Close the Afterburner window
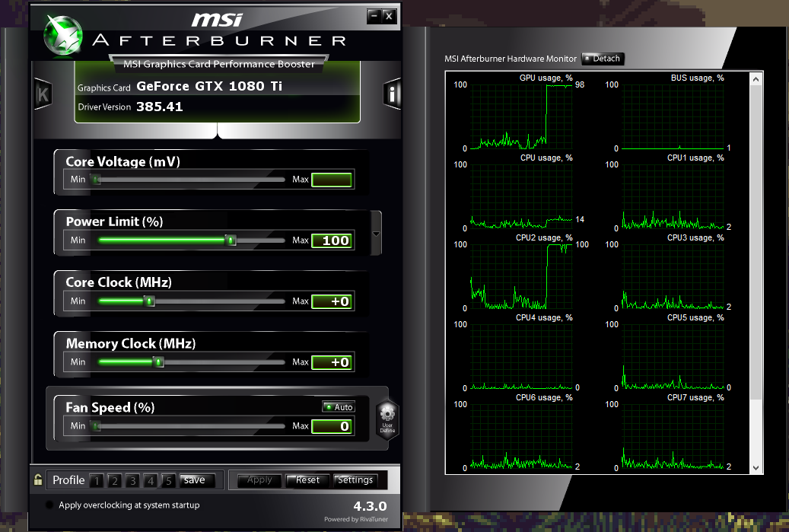Viewport: 789px width, 532px height. point(389,16)
